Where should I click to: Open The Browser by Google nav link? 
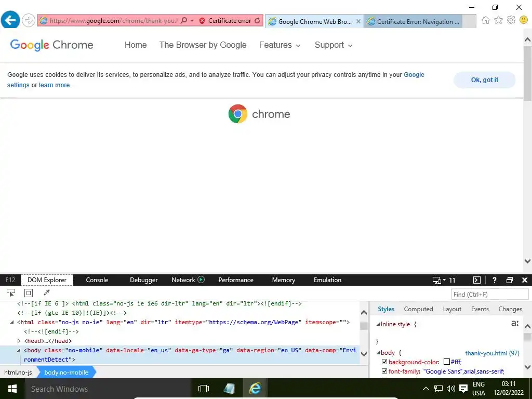pos(203,45)
